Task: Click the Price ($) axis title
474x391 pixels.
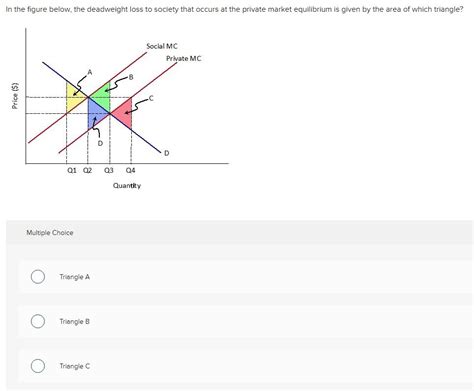Action: (x=15, y=96)
